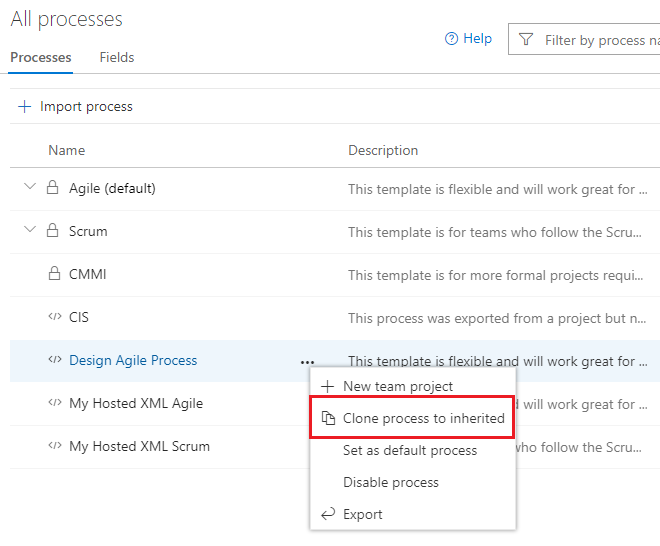Switch to the Fields tab
Image resolution: width=660 pixels, height=546 pixels.
point(117,57)
